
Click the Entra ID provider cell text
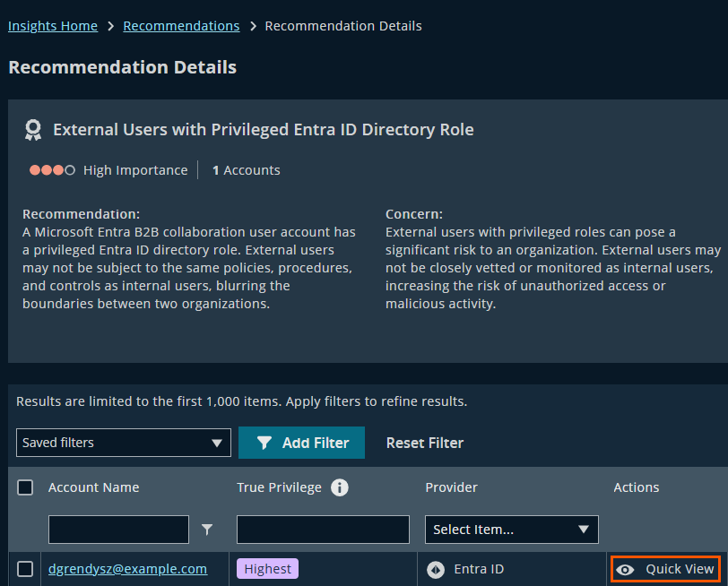[479, 569]
